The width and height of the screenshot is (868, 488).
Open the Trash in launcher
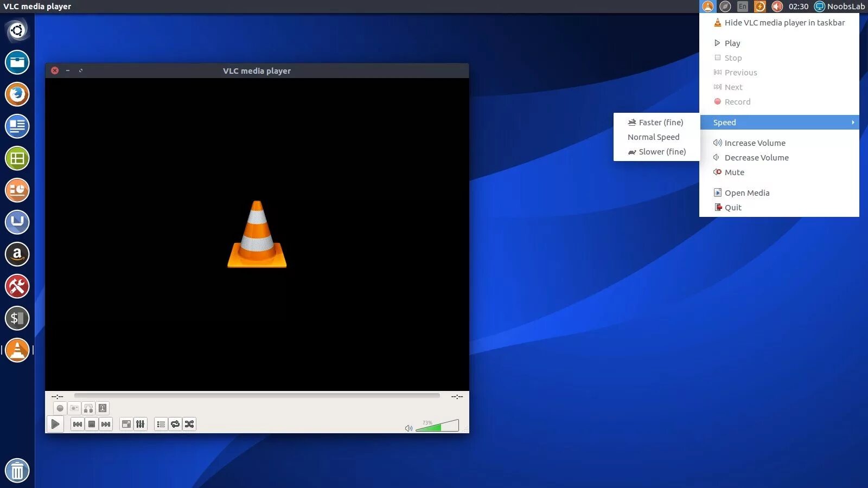(x=17, y=470)
